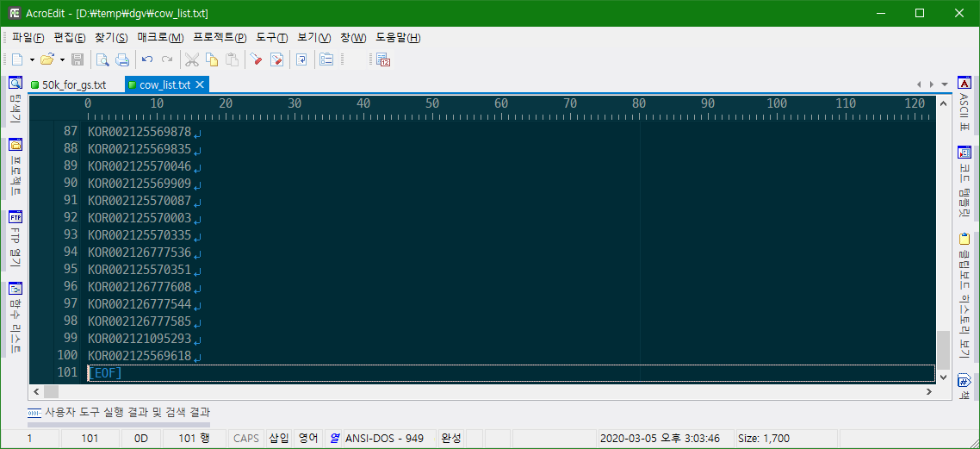Click the Open folder icon in the toolbar
The height and width of the screenshot is (449, 980).
pos(47,59)
